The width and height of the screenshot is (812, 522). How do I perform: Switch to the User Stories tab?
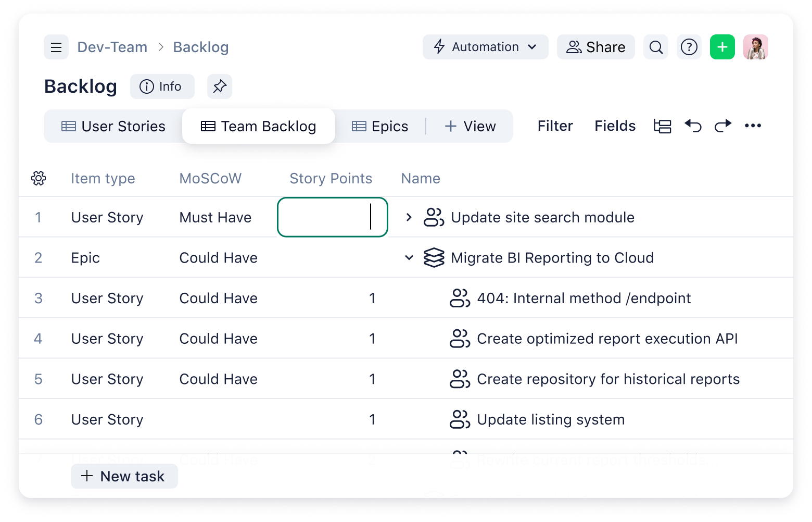pyautogui.click(x=113, y=126)
